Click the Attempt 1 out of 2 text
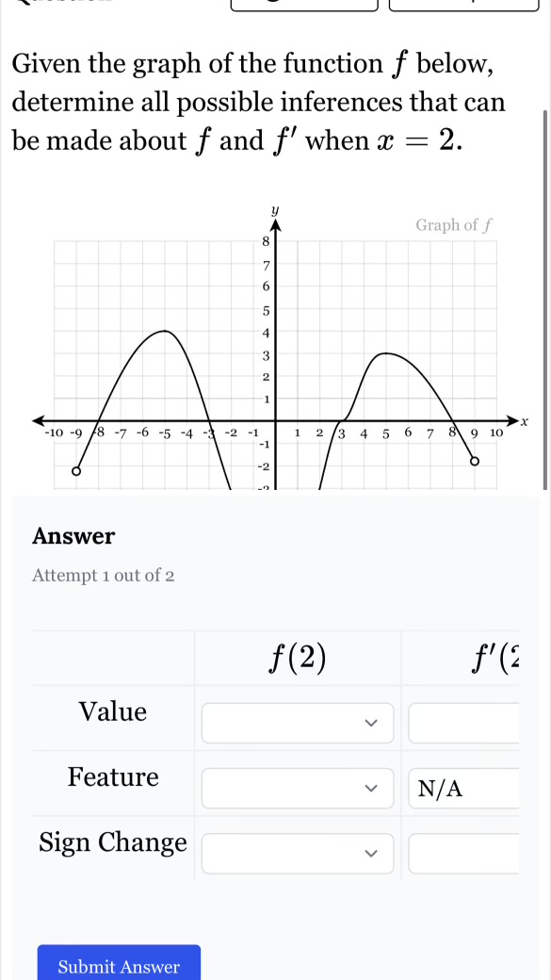This screenshot has width=551, height=980. (x=104, y=575)
